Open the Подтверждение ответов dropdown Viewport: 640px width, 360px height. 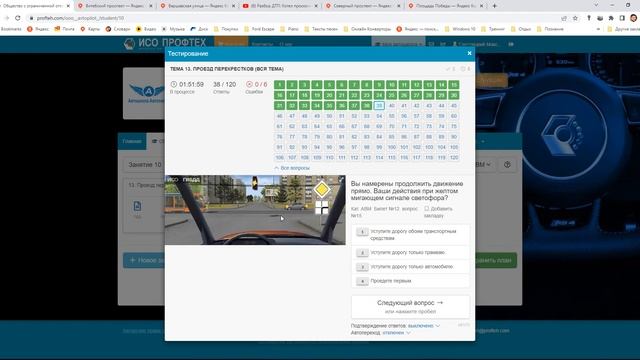click(424, 326)
